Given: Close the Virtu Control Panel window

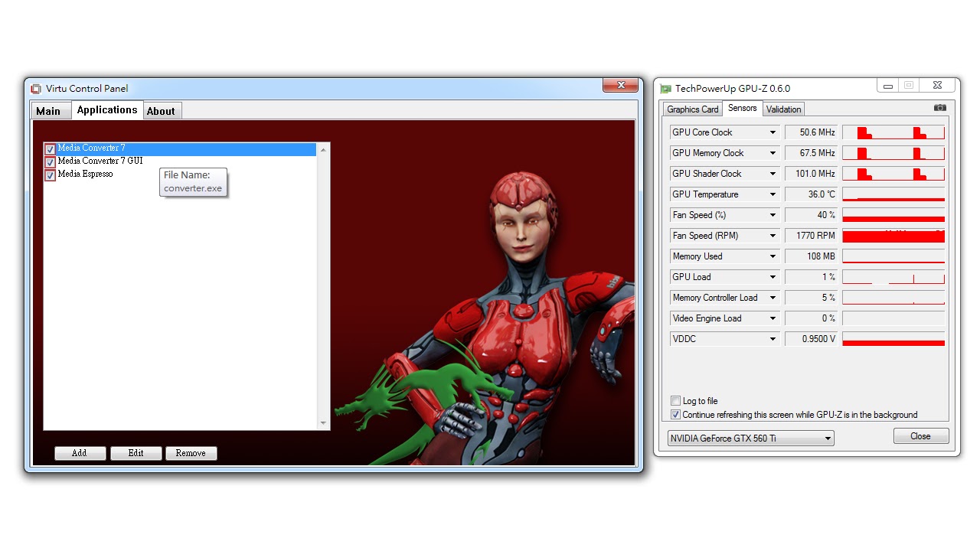Looking at the screenshot, I should pos(620,85).
